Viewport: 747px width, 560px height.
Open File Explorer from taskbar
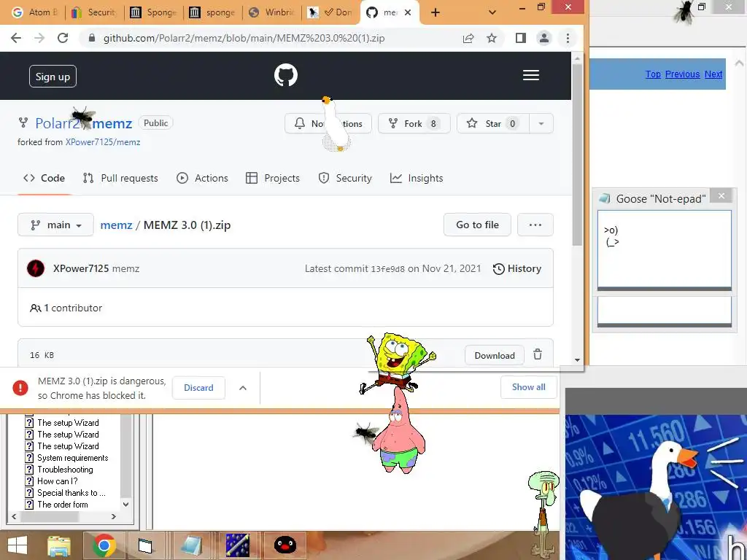[x=59, y=545]
